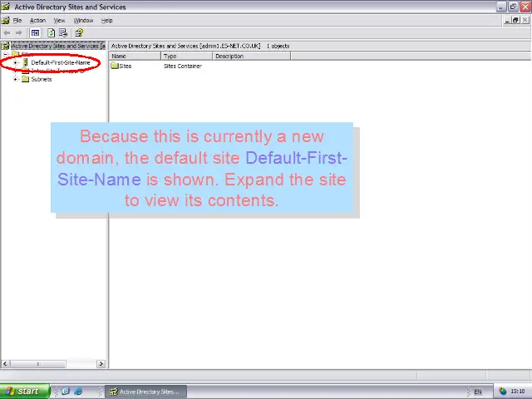This screenshot has width=532, height=399.
Task: Click the system tray icon beside clock
Action: coord(502,392)
